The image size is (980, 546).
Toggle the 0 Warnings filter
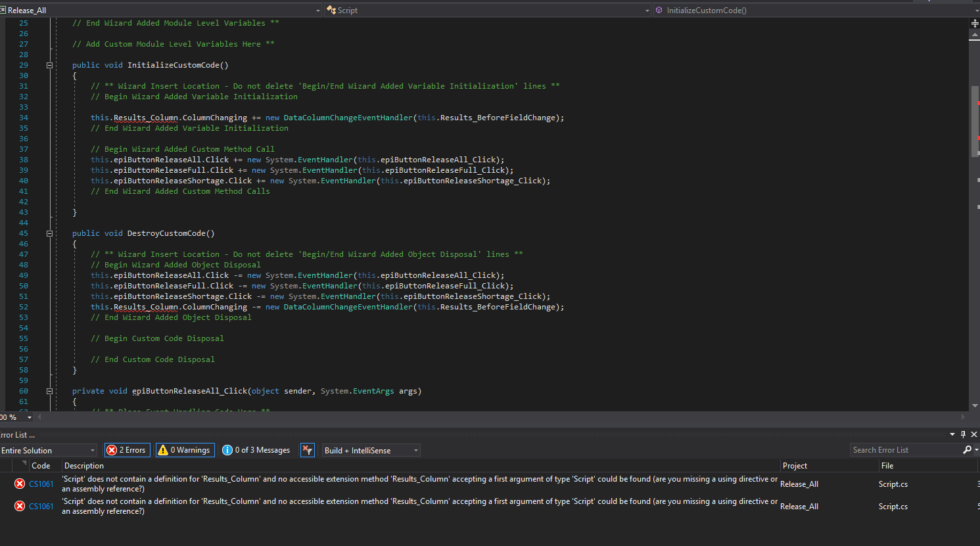point(185,450)
